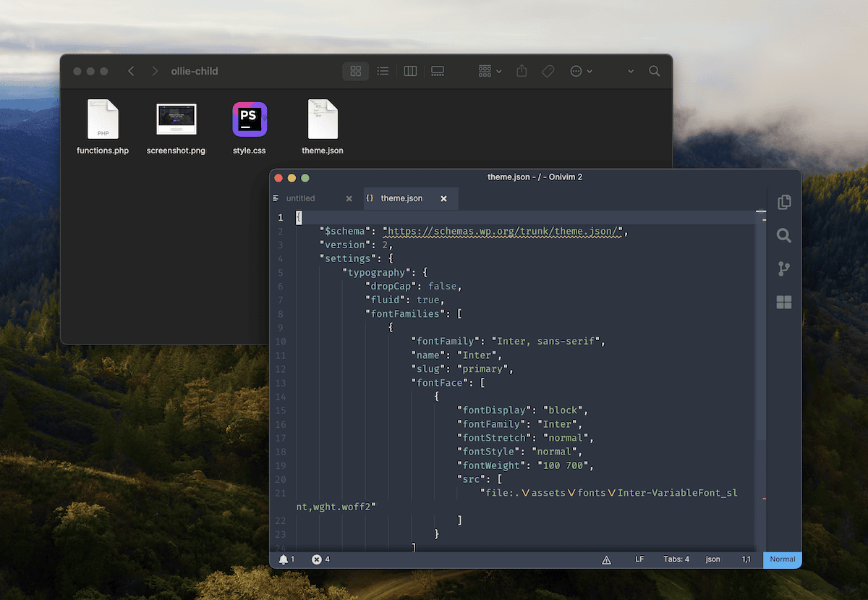
Task: Open the grouping options dropdown in Finder
Action: [488, 71]
